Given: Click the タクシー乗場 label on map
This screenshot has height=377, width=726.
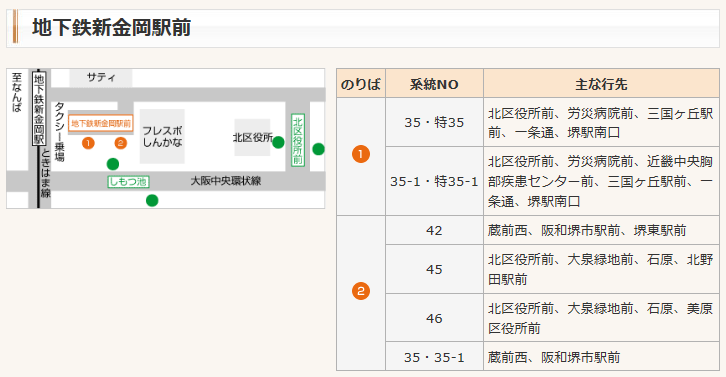Looking at the screenshot, I should coord(60,132).
